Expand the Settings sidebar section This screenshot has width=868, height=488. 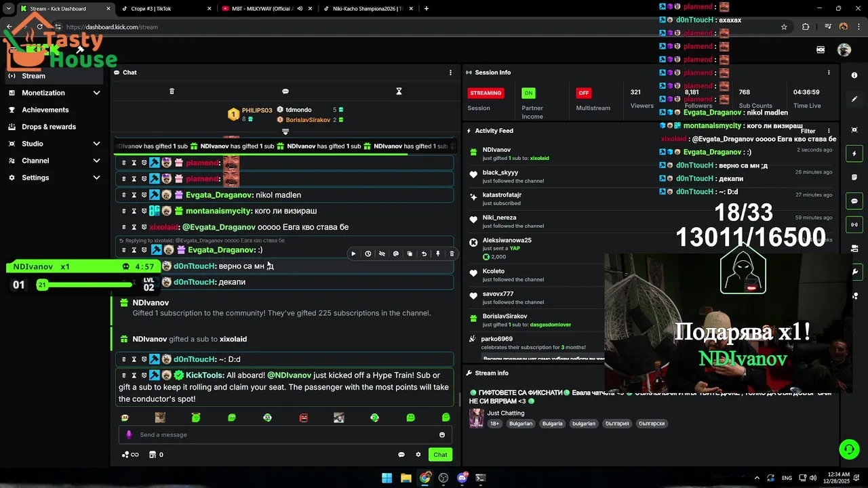click(96, 178)
